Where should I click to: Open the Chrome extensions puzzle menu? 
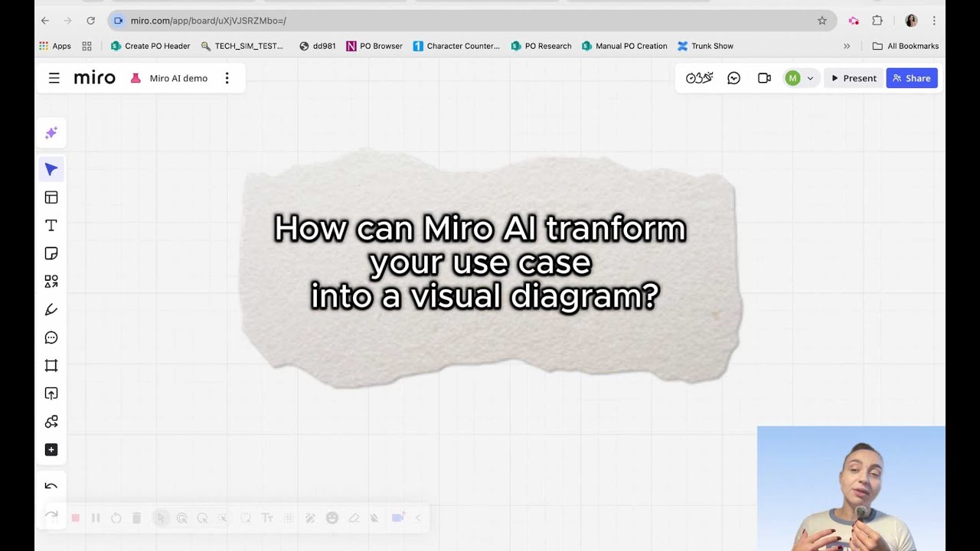tap(877, 21)
